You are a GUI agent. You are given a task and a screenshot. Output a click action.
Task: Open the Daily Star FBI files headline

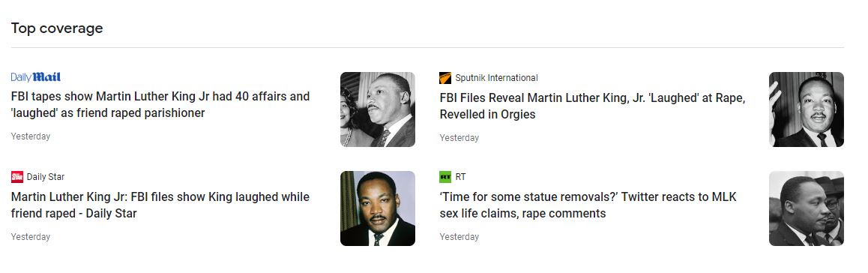pos(160,205)
